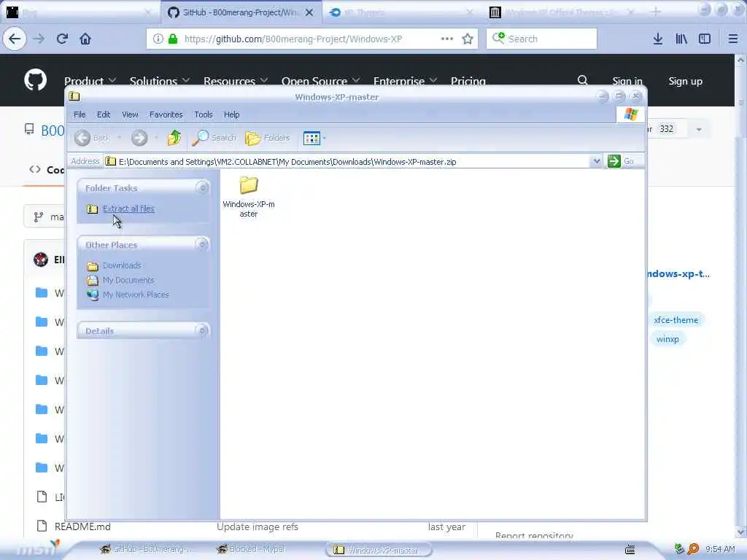
Task: Open README.md file on GitHub
Action: (82, 526)
